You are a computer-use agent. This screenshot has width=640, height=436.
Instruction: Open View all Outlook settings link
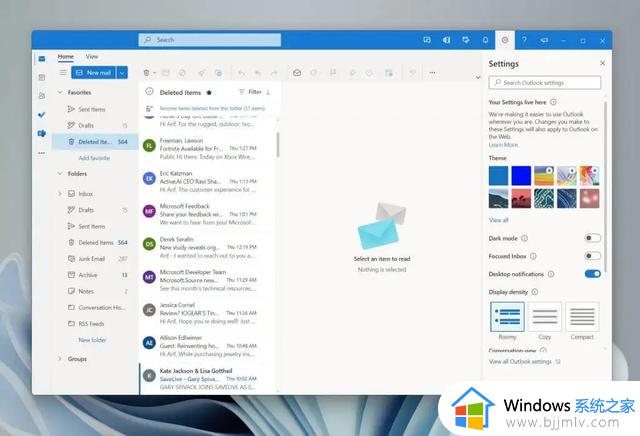click(x=524, y=361)
